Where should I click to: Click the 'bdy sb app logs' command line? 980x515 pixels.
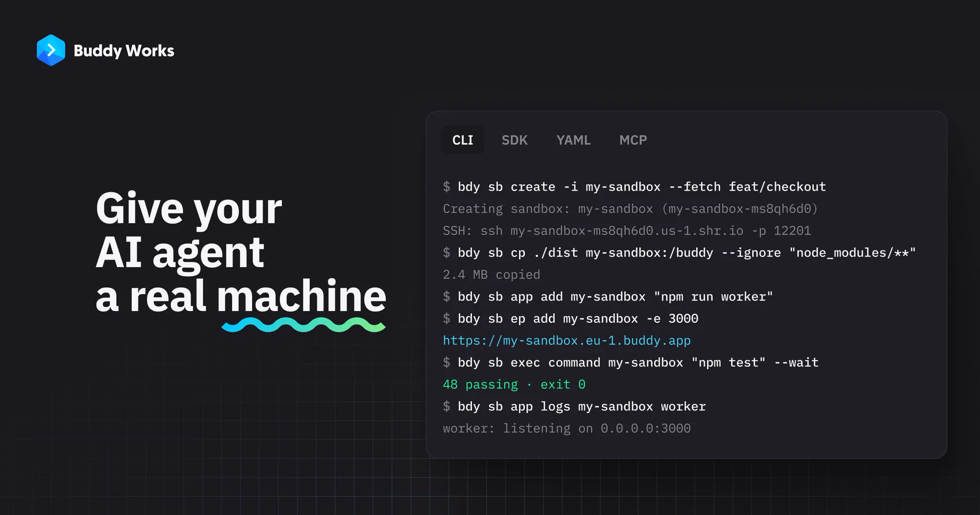pos(574,406)
